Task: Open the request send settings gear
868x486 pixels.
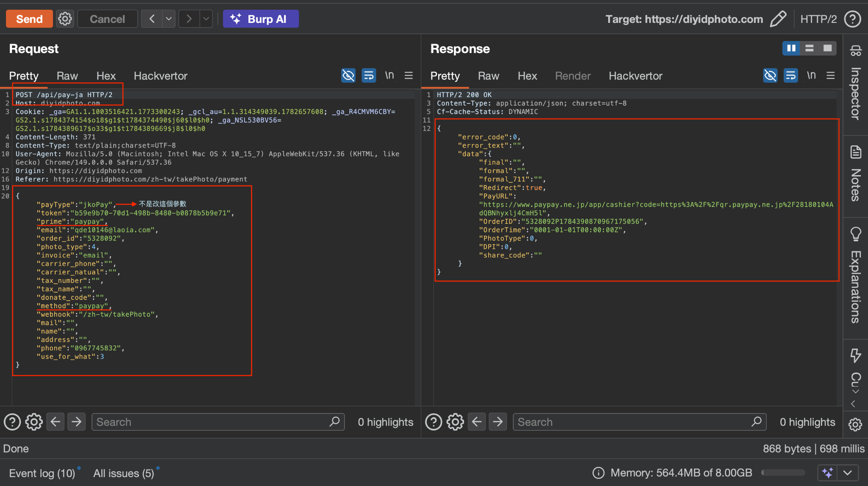Action: [x=65, y=19]
